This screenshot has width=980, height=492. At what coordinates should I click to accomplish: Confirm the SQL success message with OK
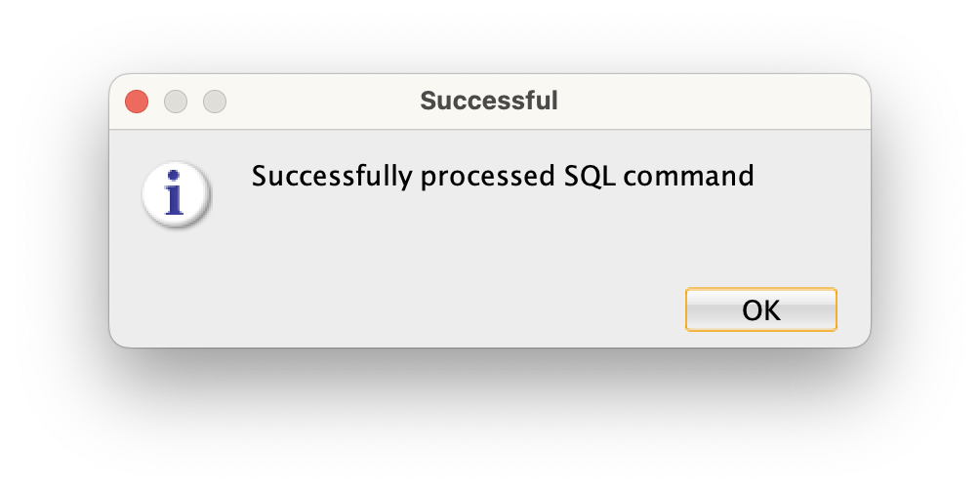761,309
